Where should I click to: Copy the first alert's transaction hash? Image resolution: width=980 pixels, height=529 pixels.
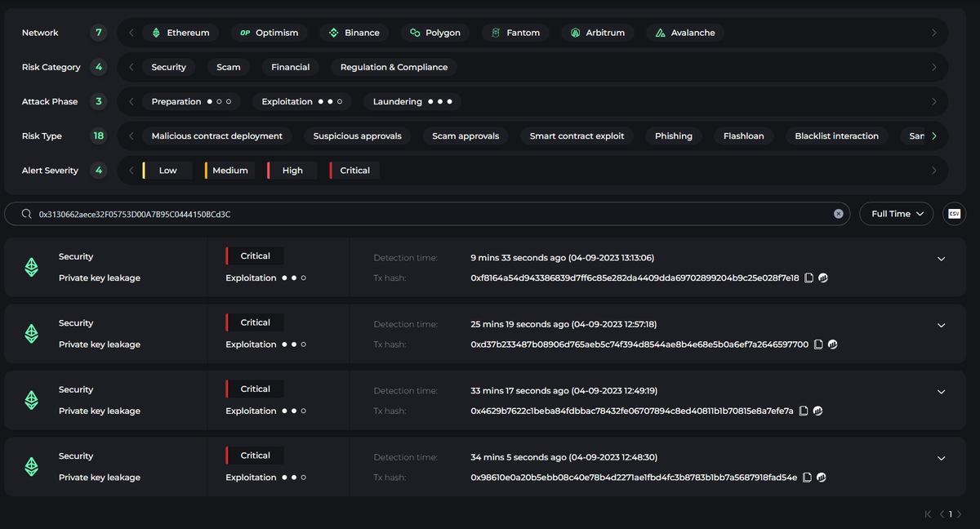pyautogui.click(x=808, y=278)
